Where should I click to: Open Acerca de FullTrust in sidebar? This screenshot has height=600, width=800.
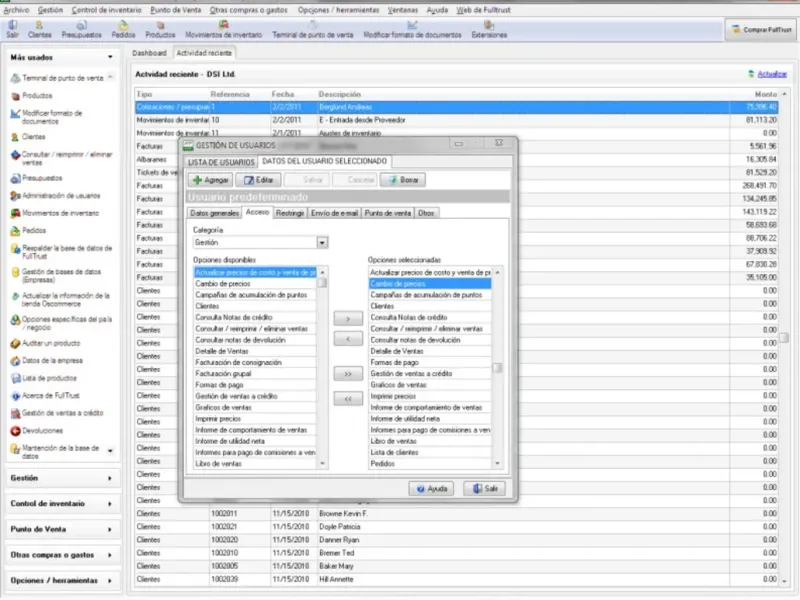[45, 395]
